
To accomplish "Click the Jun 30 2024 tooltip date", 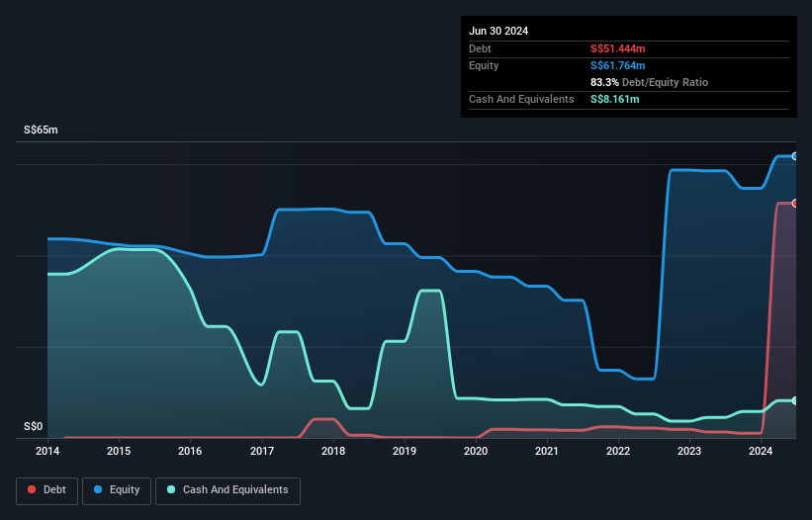I will pyautogui.click(x=498, y=31).
